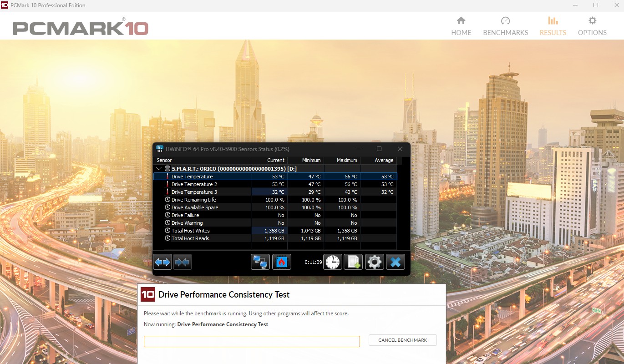
Task: Open the remote network monitoring icon
Action: (260, 262)
